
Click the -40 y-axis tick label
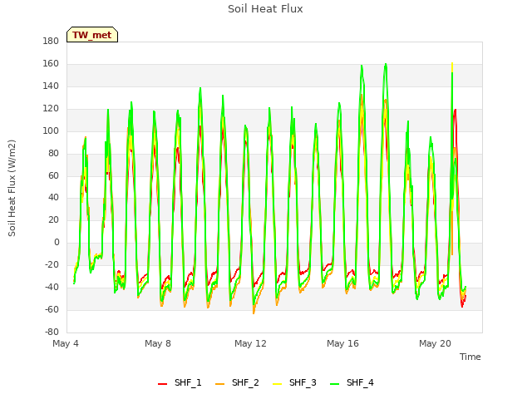pos(52,287)
